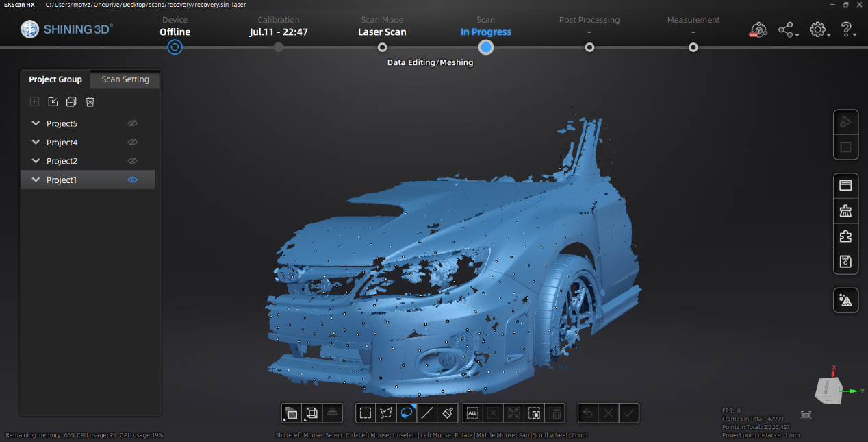Screen dimensions: 868x442
Task: Open the settings gear menu
Action: pos(817,29)
